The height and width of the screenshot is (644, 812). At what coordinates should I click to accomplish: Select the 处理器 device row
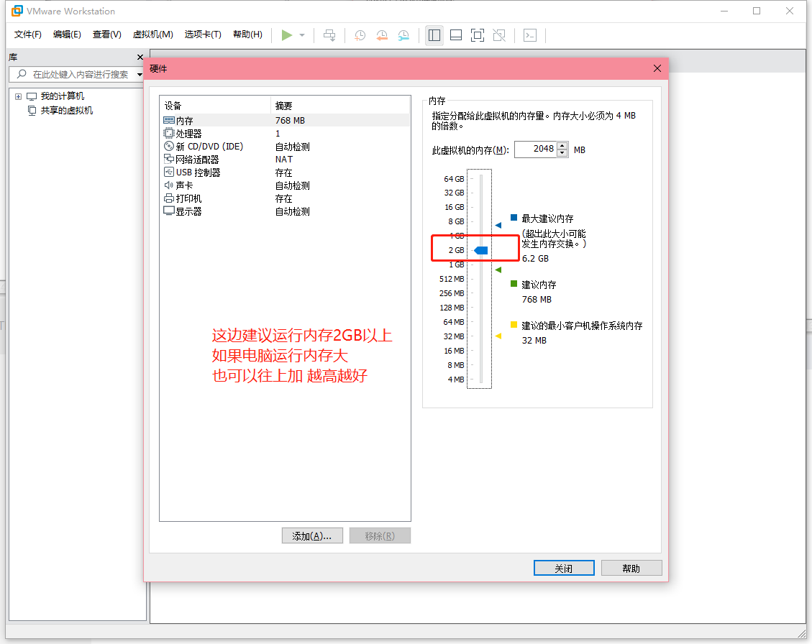click(286, 134)
